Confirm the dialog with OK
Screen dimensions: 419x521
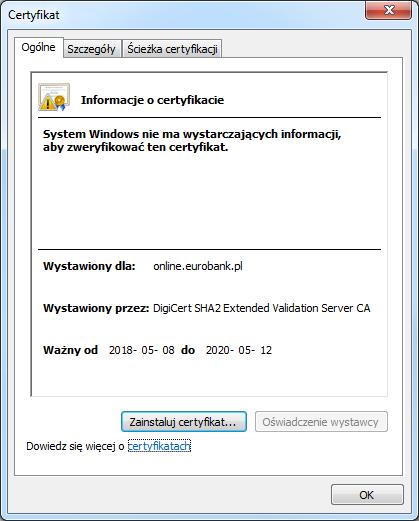point(367,495)
